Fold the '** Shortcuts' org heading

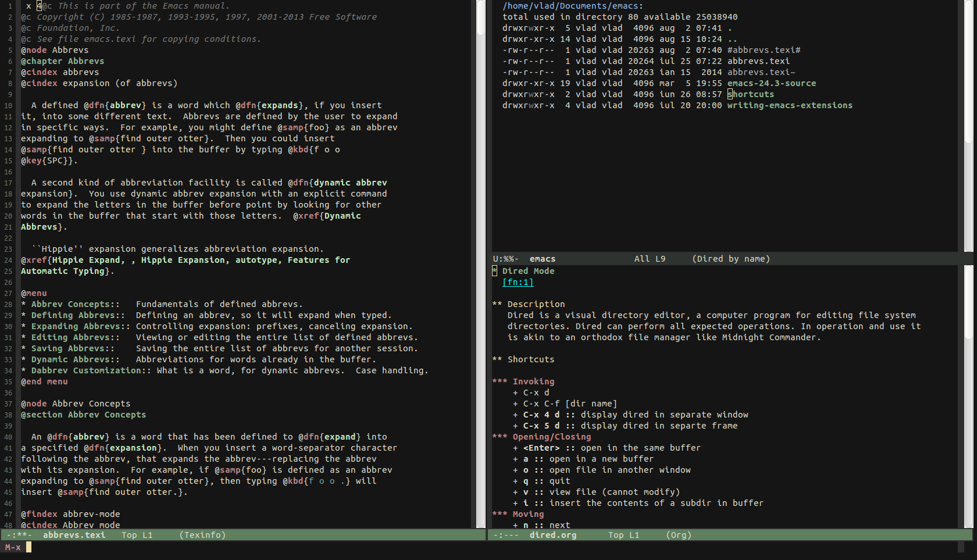pyautogui.click(x=523, y=359)
